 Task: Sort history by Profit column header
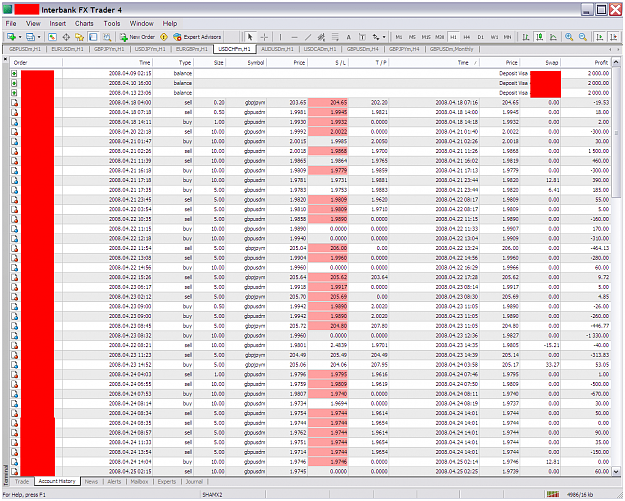(x=586, y=63)
